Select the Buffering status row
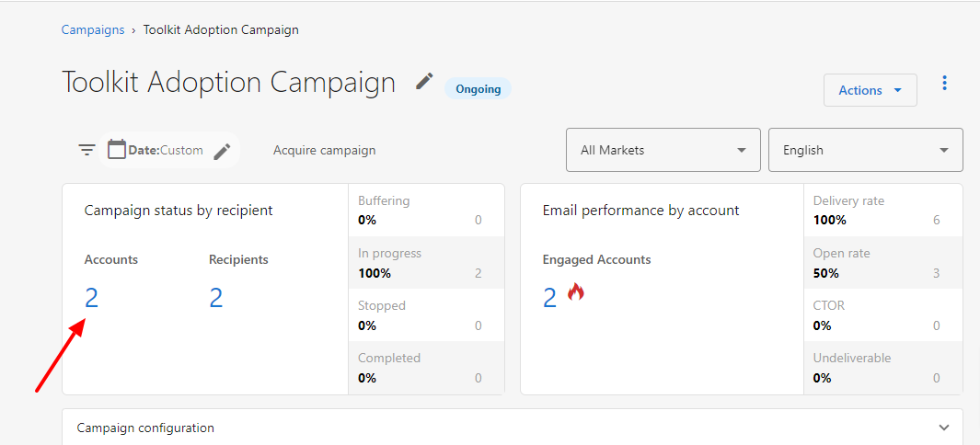The image size is (980, 445). tap(426, 211)
